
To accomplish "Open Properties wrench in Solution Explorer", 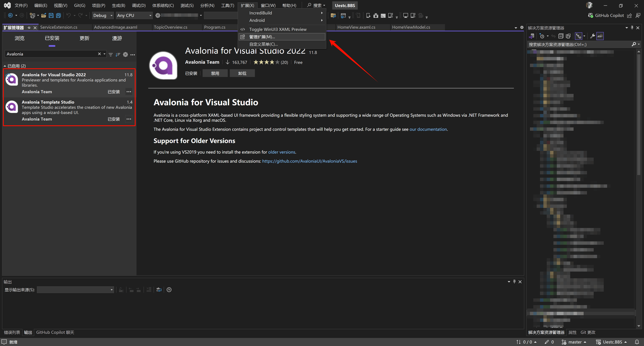I will click(593, 36).
